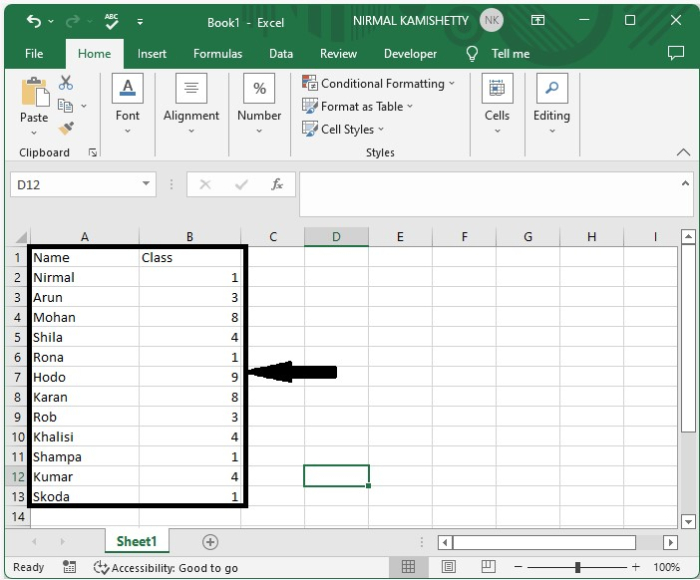Select cell containing Khalisi
Screen dimensions: 700x580
(x=85, y=437)
